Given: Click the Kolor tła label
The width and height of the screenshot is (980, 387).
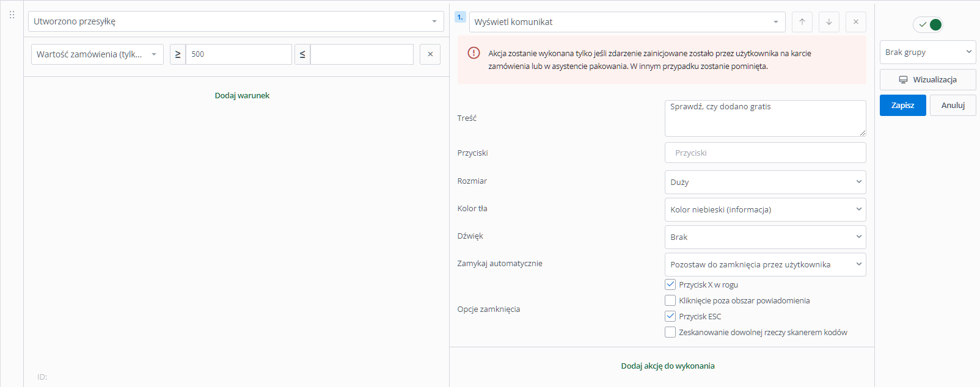Looking at the screenshot, I should 472,208.
